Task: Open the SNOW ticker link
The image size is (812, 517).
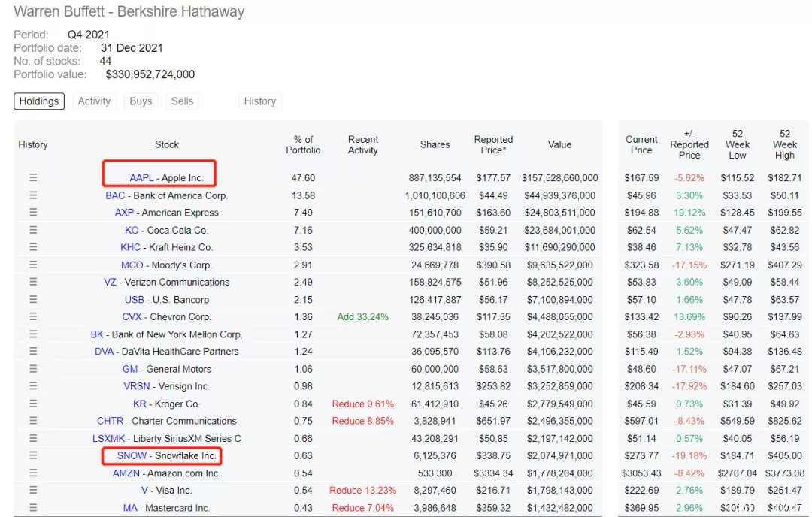Action: click(x=132, y=455)
